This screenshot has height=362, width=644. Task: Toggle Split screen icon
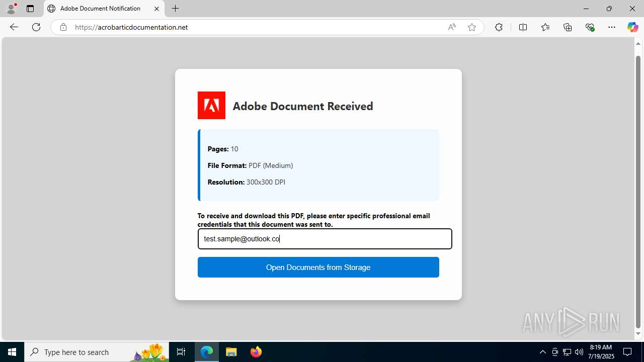[x=523, y=27]
